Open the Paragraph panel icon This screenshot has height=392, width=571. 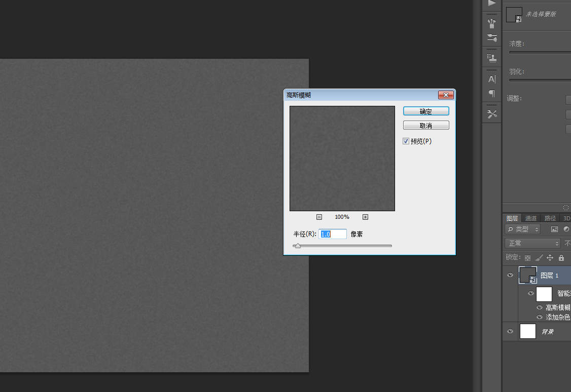491,94
